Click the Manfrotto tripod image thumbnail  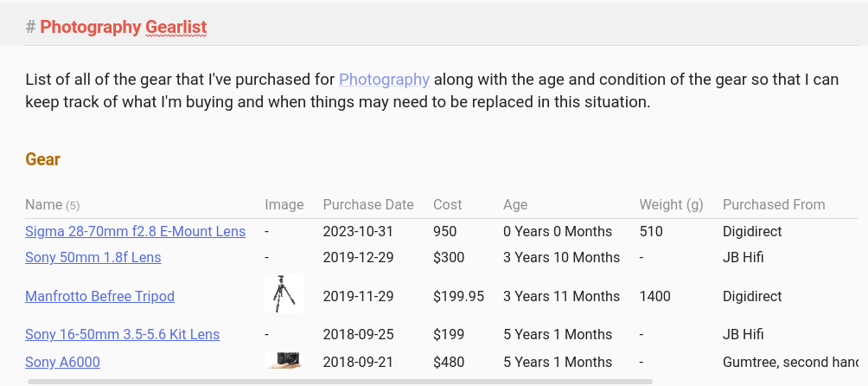coord(284,294)
